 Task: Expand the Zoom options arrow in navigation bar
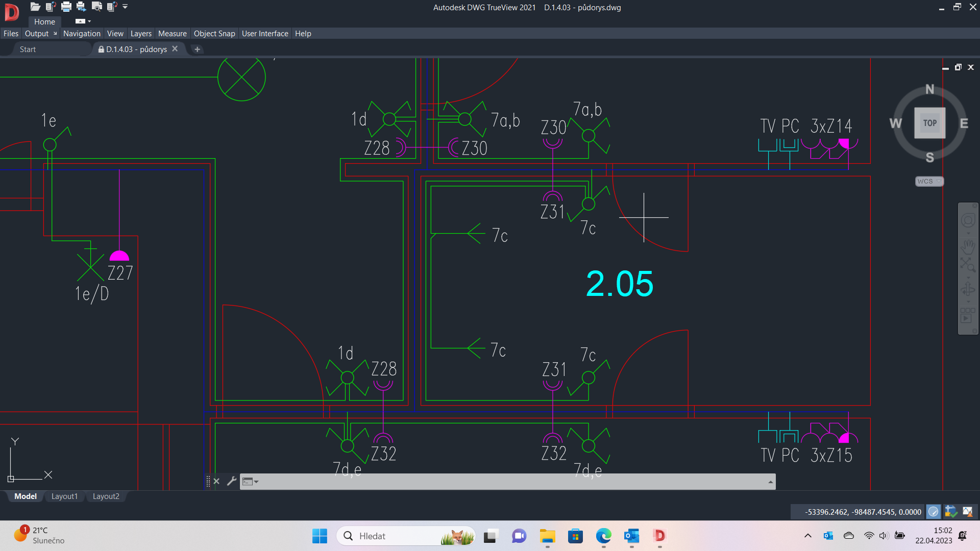tap(968, 277)
